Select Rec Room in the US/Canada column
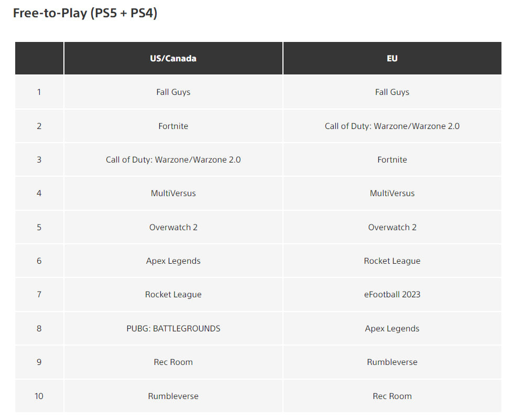This screenshot has width=513, height=420. (x=173, y=362)
